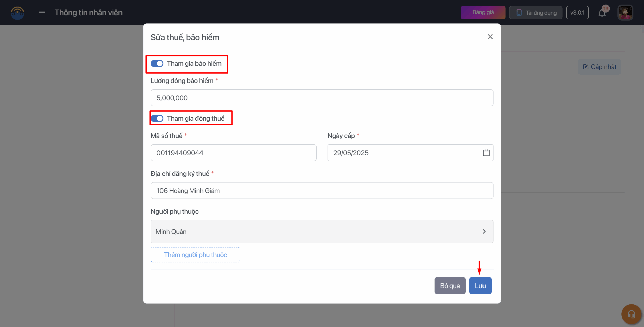Open the calendar icon in Ngày cấp
644x327 pixels.
(486, 153)
